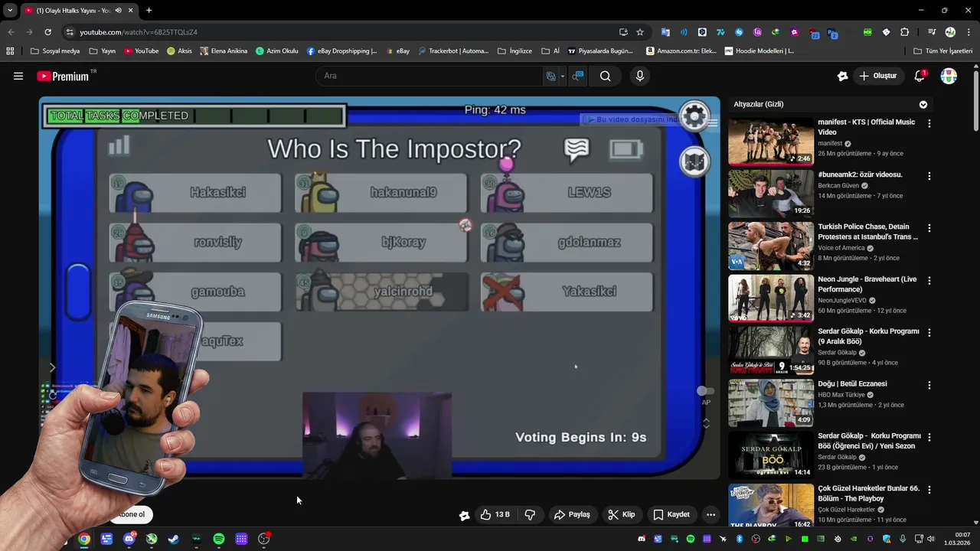Click the in-game map button
The width and height of the screenshot is (980, 551).
tap(694, 161)
